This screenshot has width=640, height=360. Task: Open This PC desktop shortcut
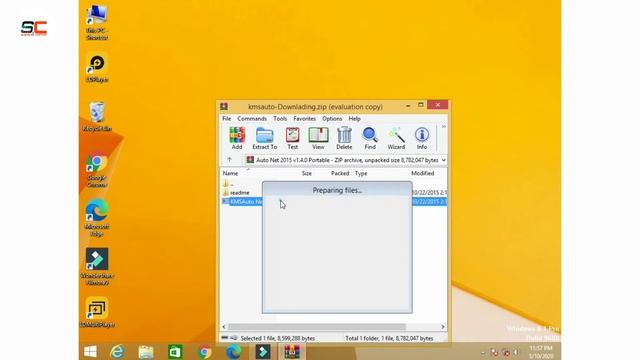tap(97, 22)
